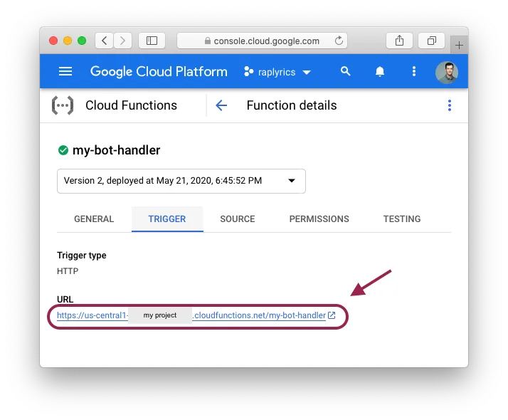Viewport: 508px width, 420px height.
Task: Click the Cloud Functions logo icon
Action: click(63, 105)
